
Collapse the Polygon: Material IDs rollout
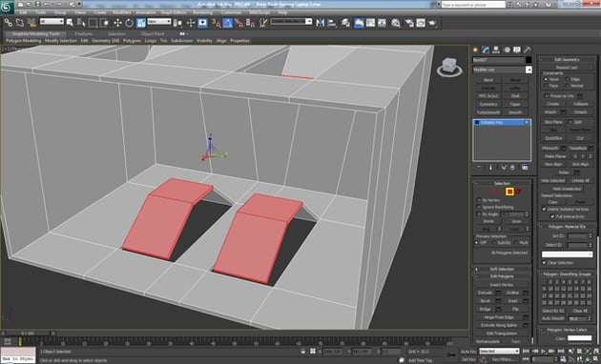coord(568,227)
